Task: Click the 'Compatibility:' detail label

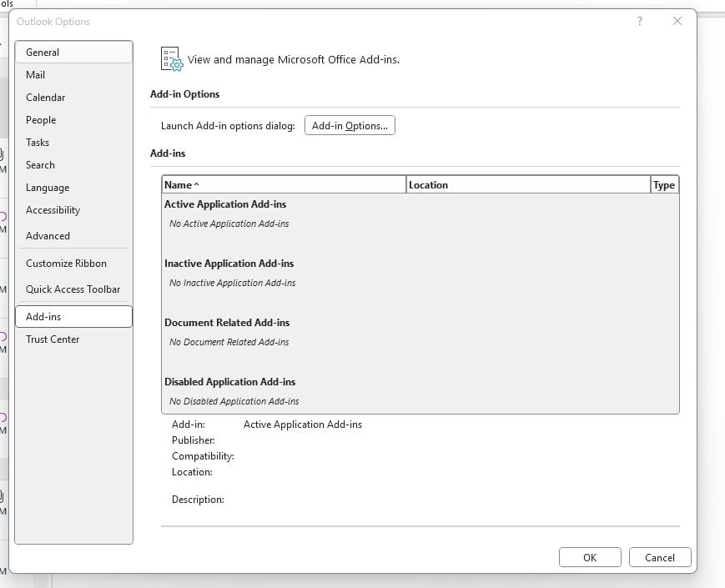Action: pos(203,456)
